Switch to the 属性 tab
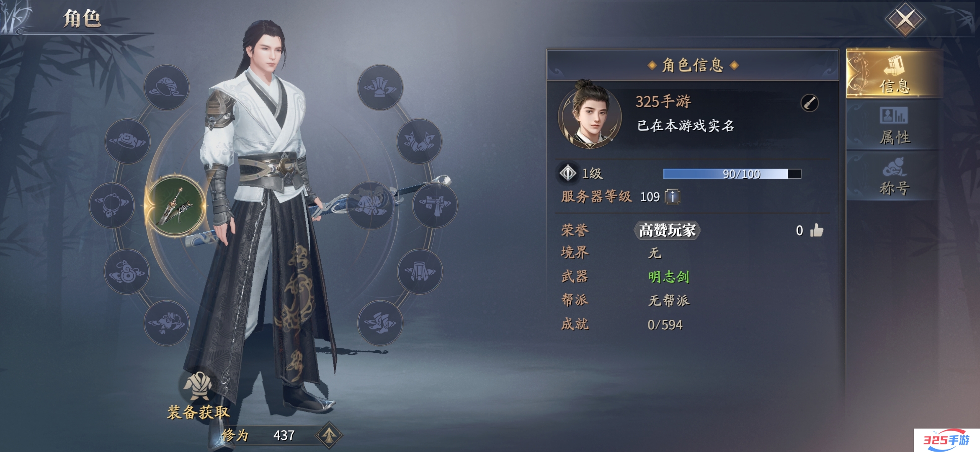The image size is (980, 452). pos(894,126)
